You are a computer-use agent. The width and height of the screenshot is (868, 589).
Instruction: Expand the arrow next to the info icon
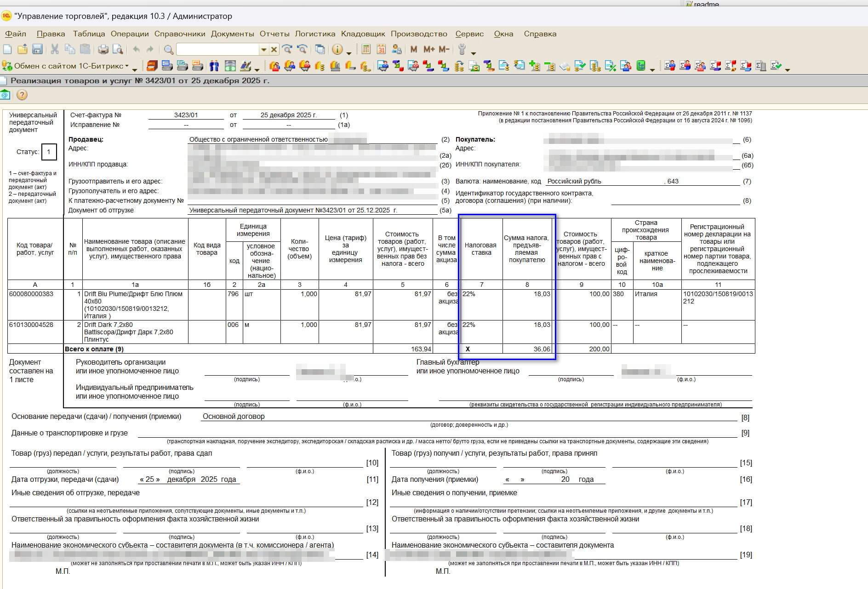pos(349,51)
